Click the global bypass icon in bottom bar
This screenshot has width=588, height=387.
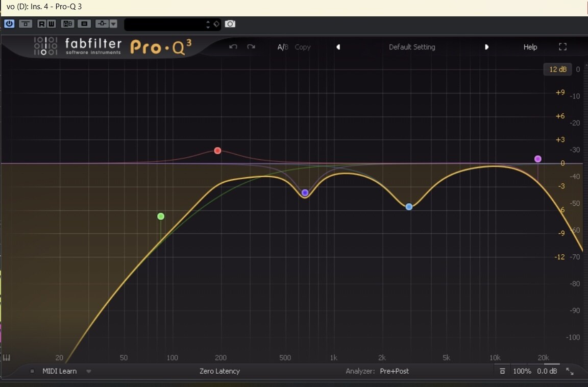pyautogui.click(x=502, y=371)
